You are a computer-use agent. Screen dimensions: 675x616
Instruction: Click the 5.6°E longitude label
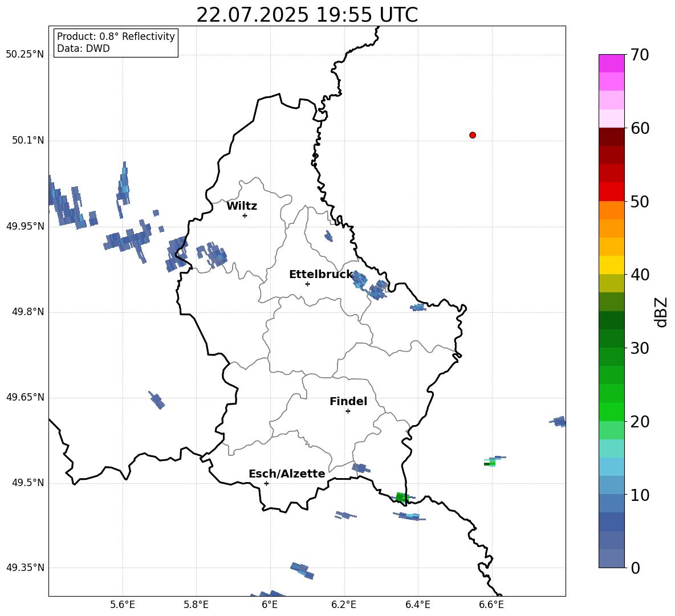(x=123, y=605)
